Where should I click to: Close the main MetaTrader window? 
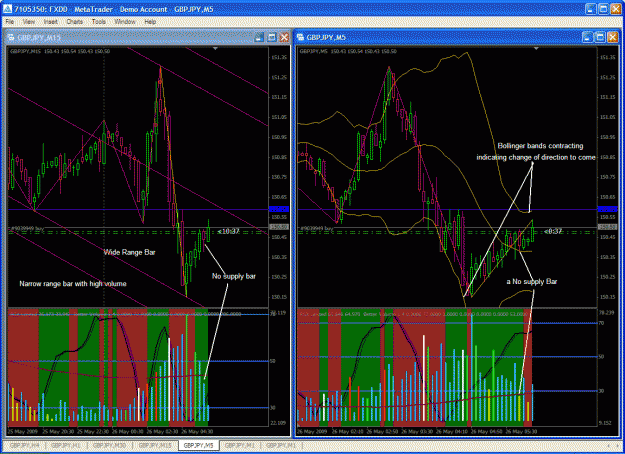point(616,9)
